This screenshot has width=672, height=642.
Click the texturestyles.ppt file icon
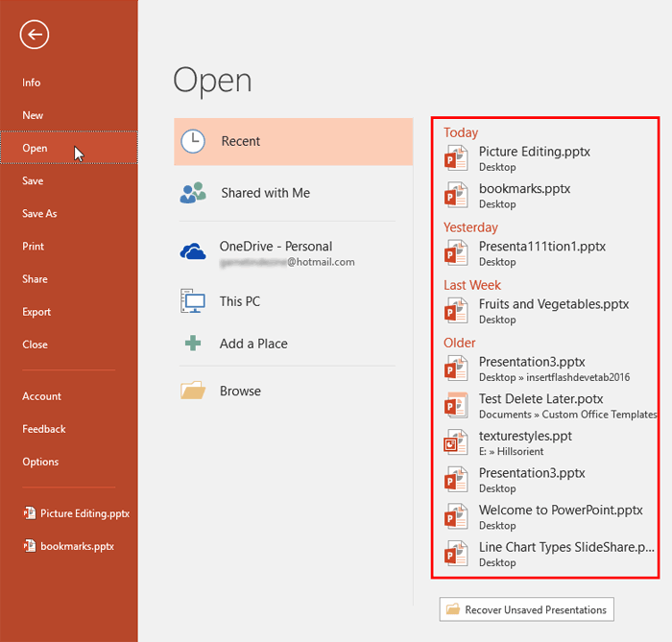point(455,442)
